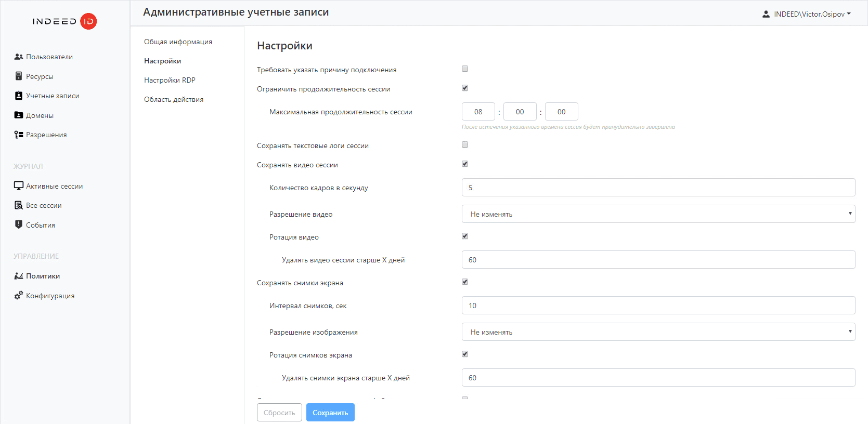Uncheck 'Ротация видео' checkbox

tap(465, 236)
